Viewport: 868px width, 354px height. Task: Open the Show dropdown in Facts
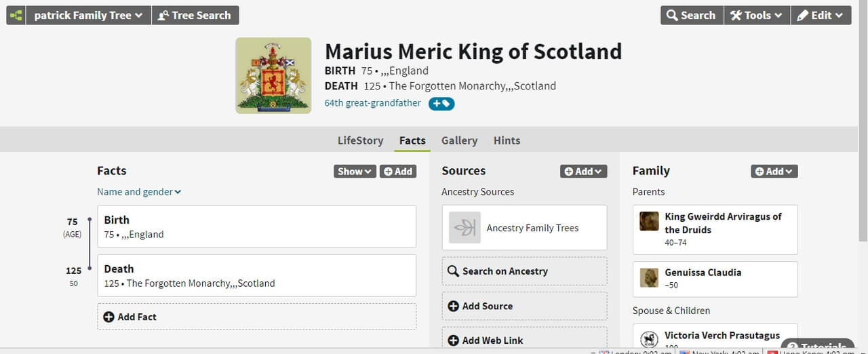point(355,172)
